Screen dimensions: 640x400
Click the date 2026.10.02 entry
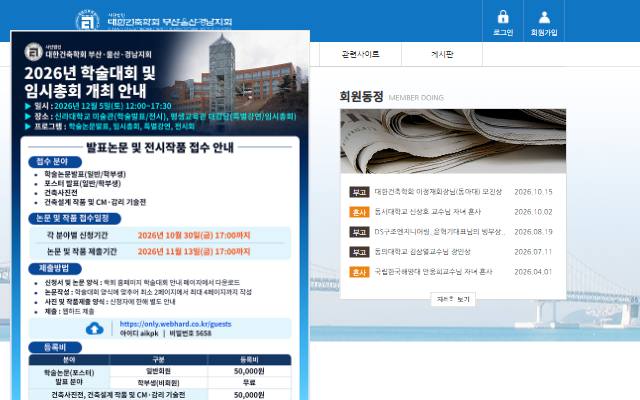coord(533,212)
